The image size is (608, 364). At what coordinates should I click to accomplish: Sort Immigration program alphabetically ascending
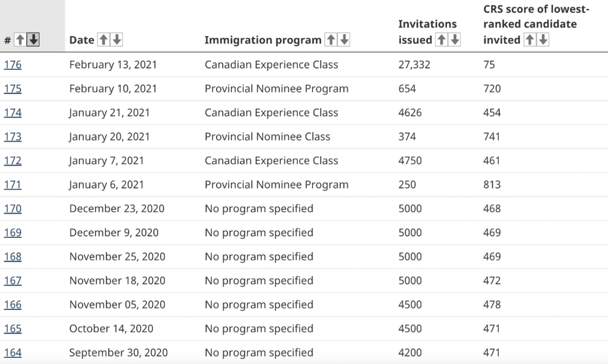[331, 39]
